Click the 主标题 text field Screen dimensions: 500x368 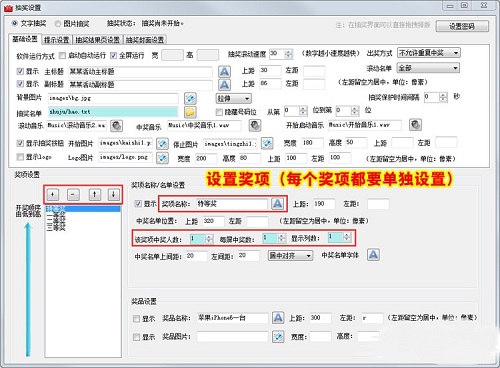(x=140, y=72)
